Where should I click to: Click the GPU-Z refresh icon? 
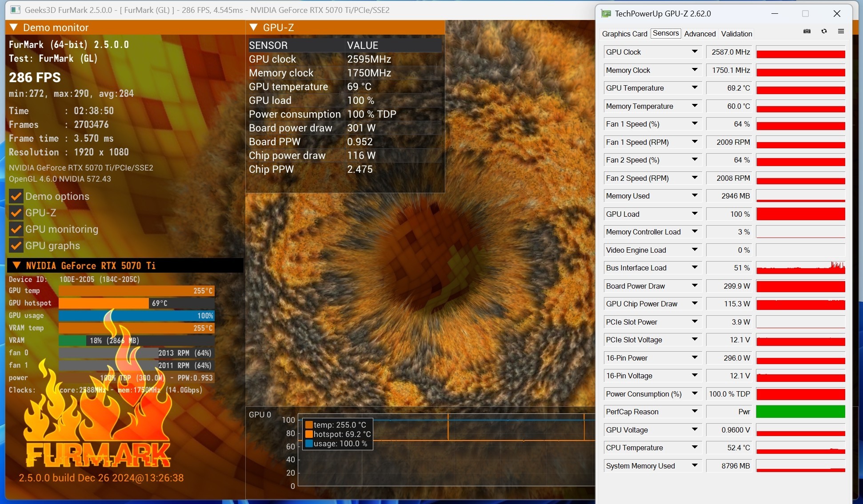824,32
